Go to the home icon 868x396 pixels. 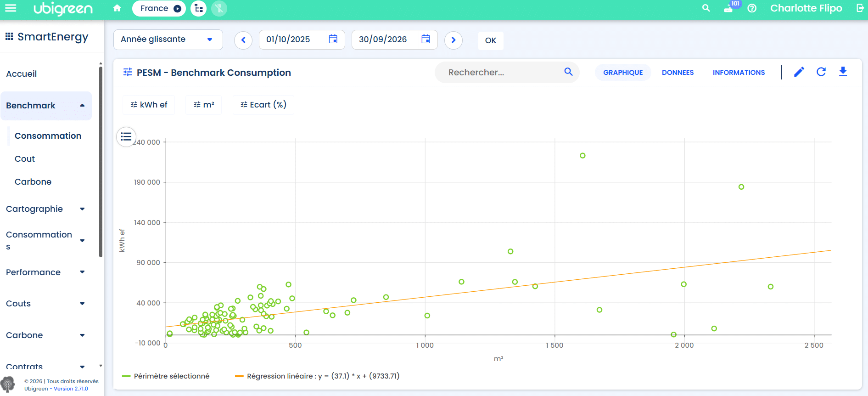[x=117, y=8]
